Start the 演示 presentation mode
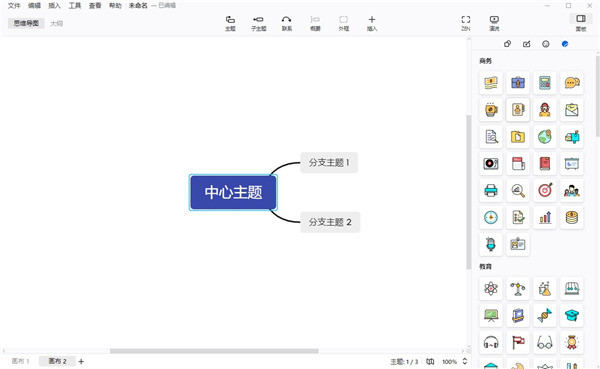600x369 pixels. pyautogui.click(x=494, y=23)
